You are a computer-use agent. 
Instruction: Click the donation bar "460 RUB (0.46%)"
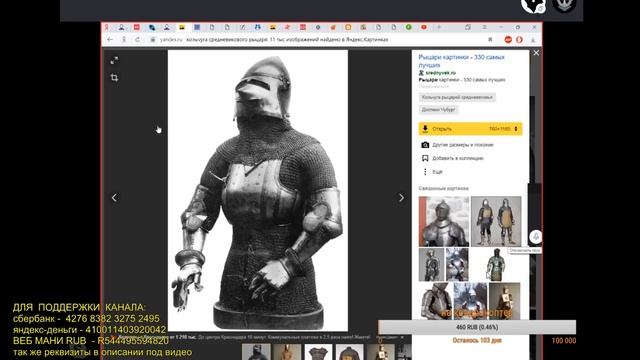477,327
